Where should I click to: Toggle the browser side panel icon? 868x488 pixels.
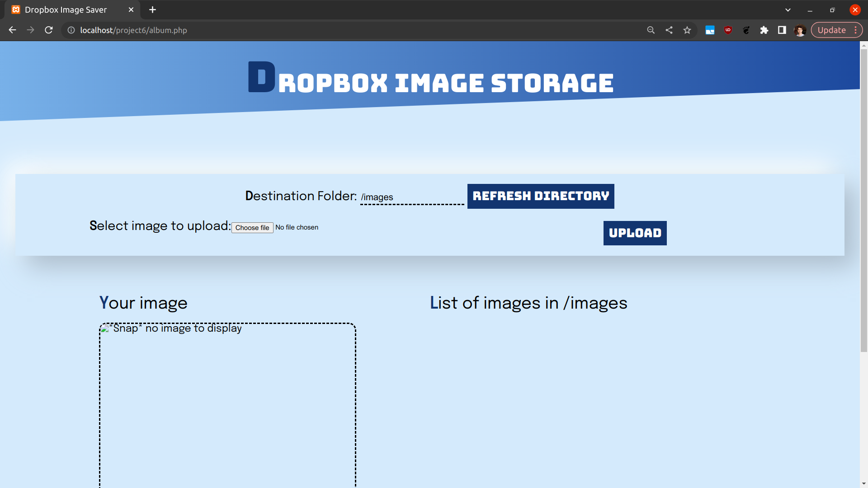click(782, 30)
